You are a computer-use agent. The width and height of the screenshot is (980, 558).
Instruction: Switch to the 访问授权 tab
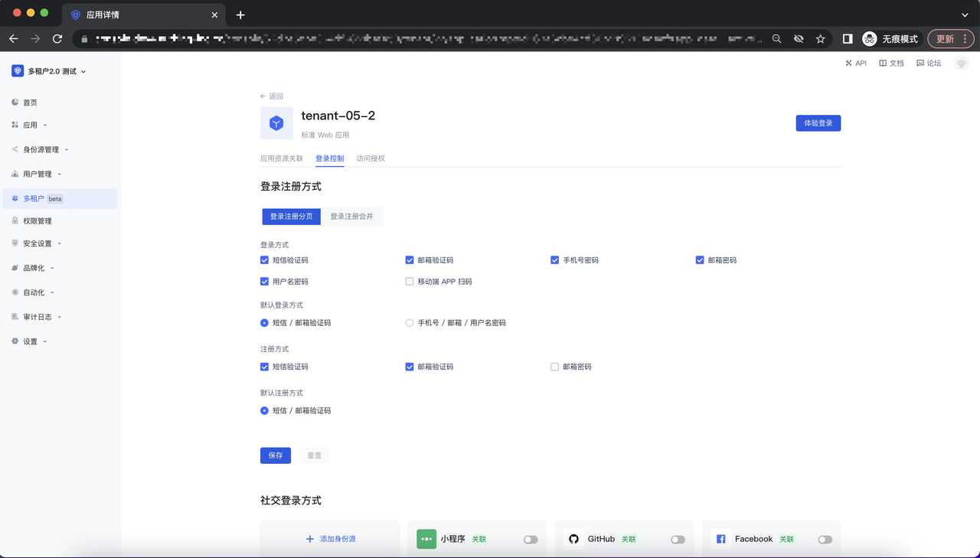point(371,158)
